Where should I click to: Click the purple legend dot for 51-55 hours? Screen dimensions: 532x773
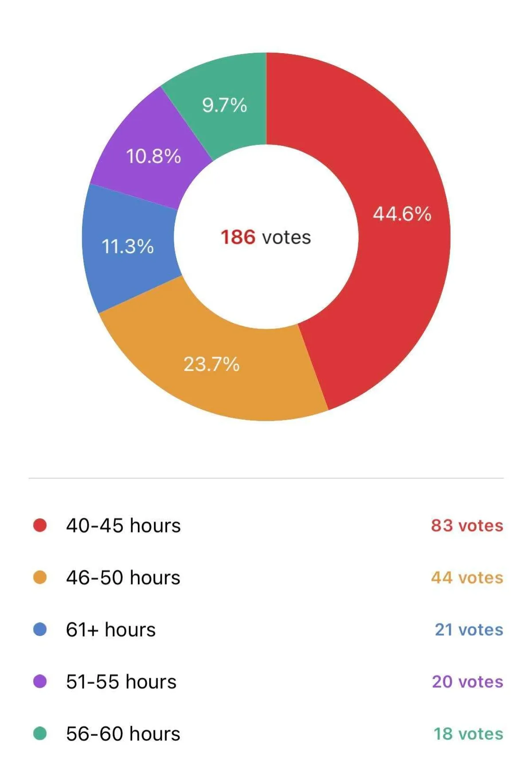pyautogui.click(x=40, y=681)
